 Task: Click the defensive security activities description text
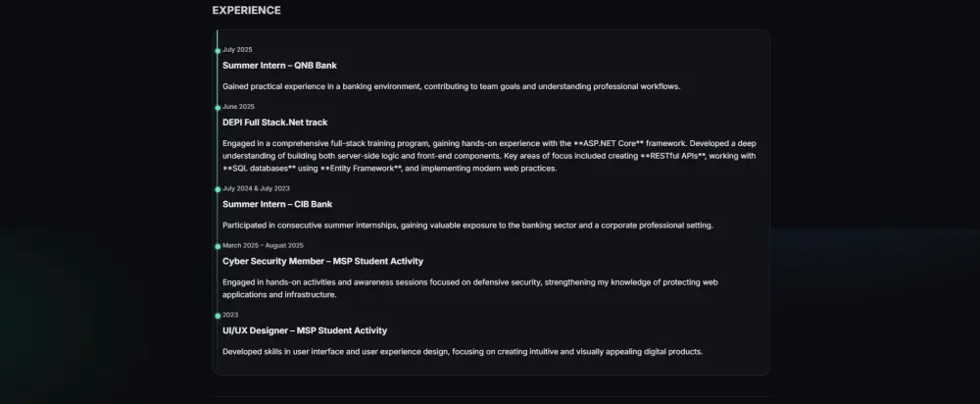tap(470, 288)
